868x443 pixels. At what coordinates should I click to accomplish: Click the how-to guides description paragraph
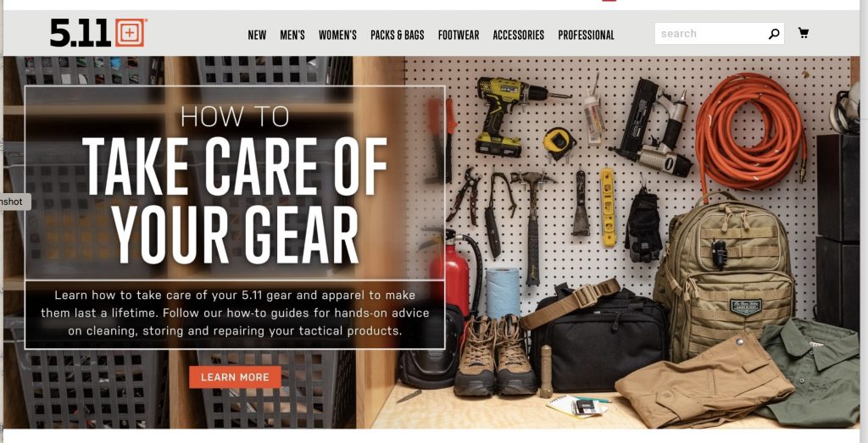[x=235, y=313]
